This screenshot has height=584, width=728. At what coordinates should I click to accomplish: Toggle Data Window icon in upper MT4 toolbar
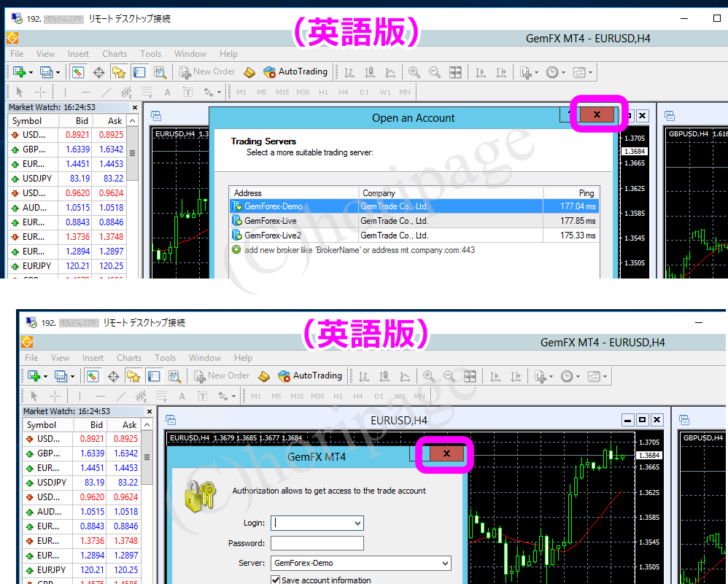click(x=98, y=72)
